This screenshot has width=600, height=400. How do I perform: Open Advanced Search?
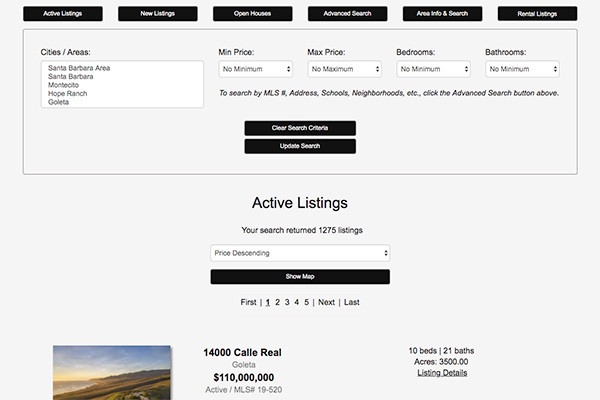click(x=347, y=14)
